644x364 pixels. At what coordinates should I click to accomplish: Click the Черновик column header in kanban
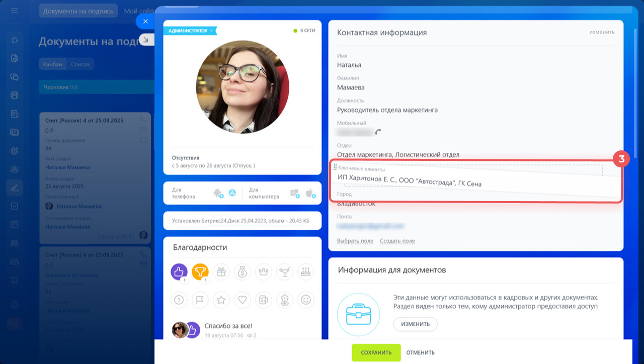96,87
